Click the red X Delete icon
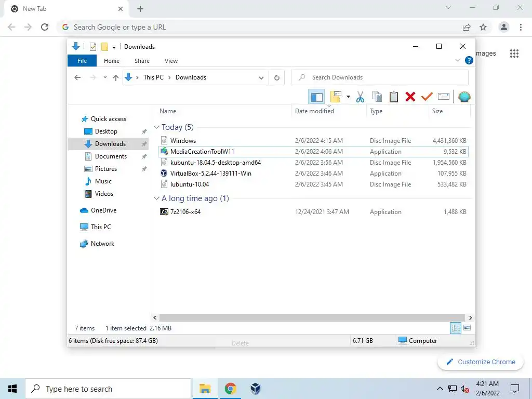This screenshot has width=532, height=399. [410, 97]
